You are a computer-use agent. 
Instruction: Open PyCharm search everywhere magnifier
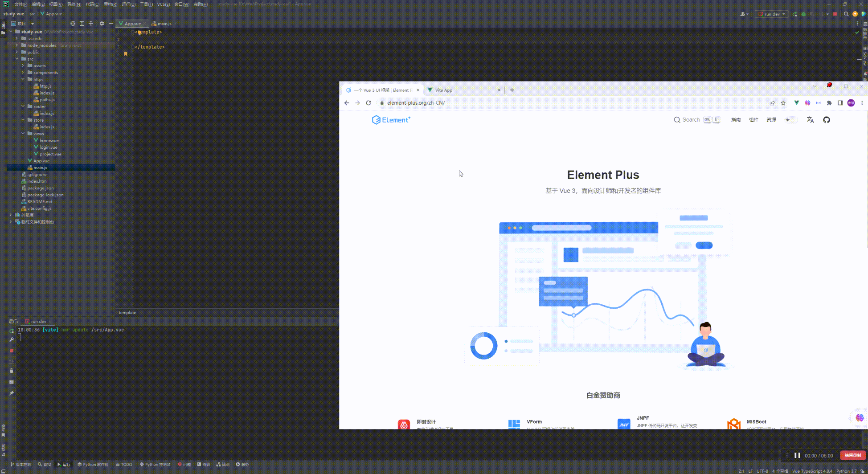pos(846,14)
